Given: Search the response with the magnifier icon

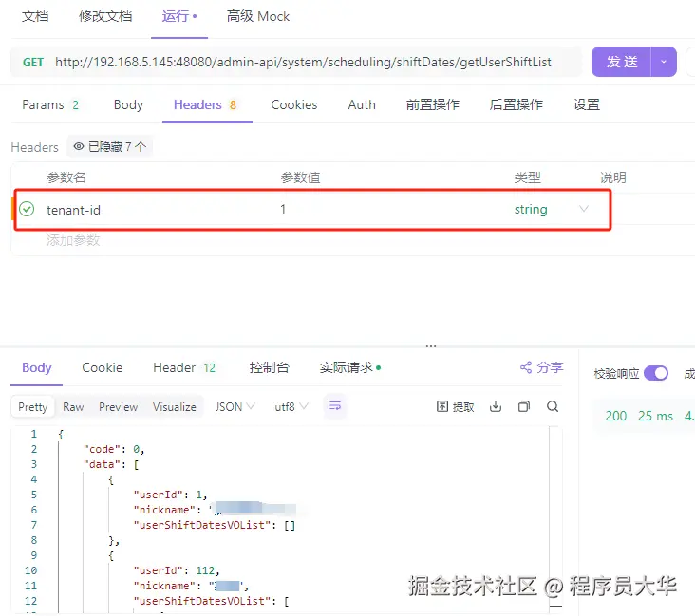Looking at the screenshot, I should click(x=553, y=406).
